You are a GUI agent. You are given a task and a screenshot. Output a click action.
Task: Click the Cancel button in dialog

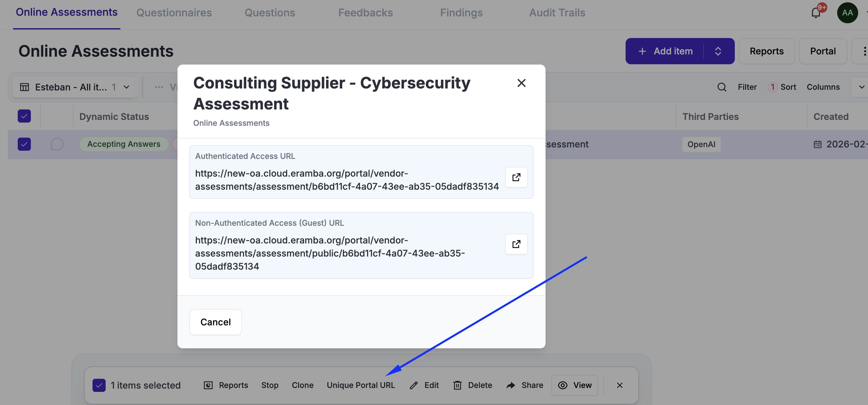pyautogui.click(x=215, y=322)
